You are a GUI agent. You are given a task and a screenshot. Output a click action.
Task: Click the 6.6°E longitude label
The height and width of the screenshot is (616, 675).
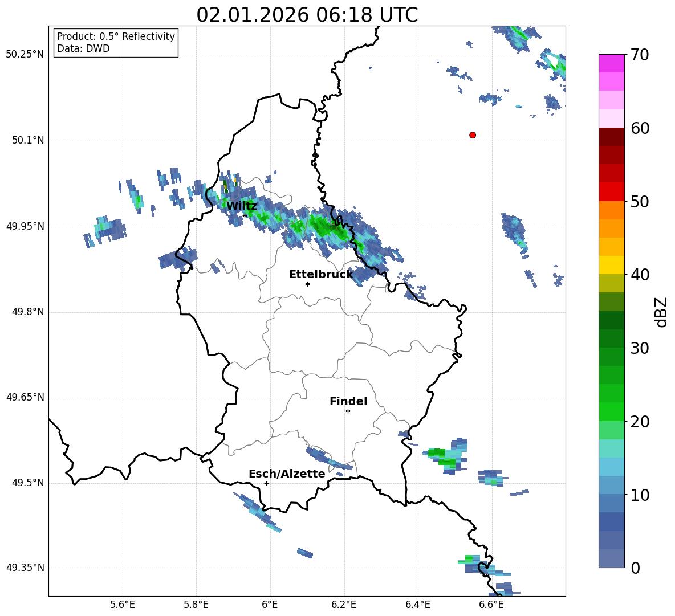tap(491, 605)
